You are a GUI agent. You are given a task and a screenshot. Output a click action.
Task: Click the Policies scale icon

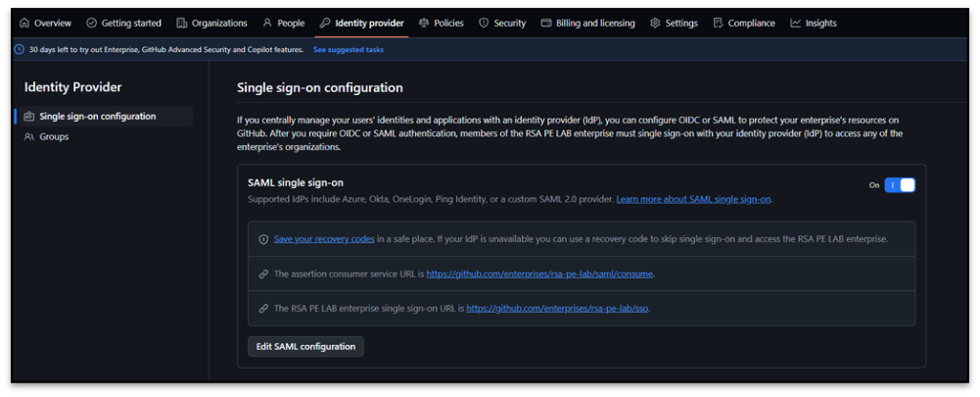[424, 24]
